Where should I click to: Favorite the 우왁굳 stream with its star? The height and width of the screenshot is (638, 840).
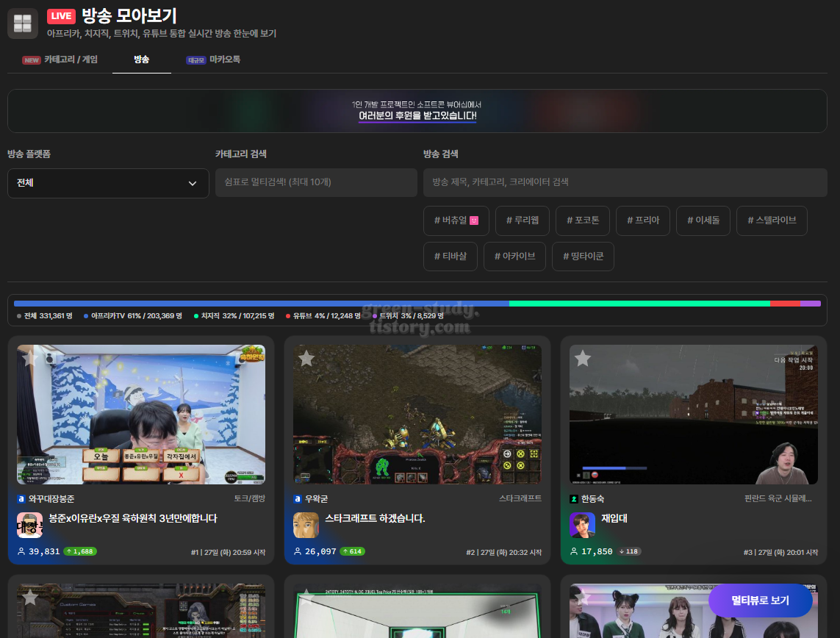click(x=306, y=359)
